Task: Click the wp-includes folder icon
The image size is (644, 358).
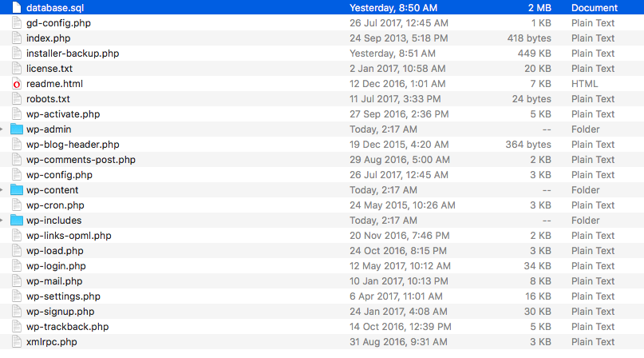Action: 17,220
